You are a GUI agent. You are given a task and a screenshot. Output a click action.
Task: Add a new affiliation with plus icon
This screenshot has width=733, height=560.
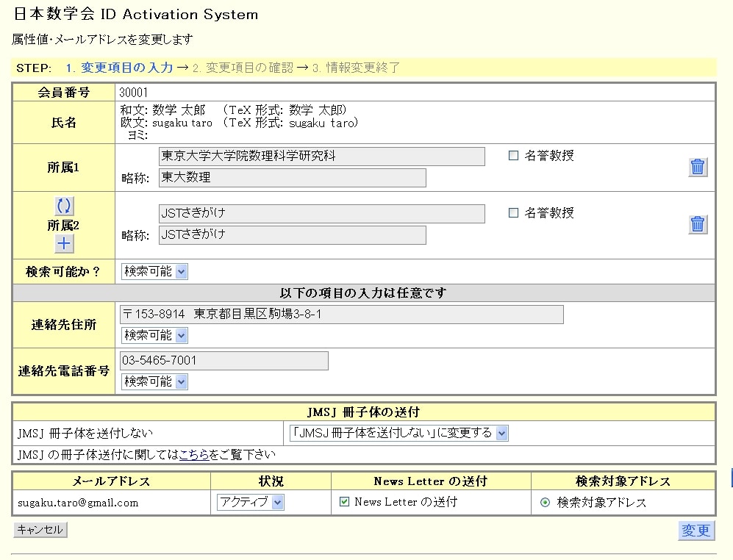tap(64, 245)
